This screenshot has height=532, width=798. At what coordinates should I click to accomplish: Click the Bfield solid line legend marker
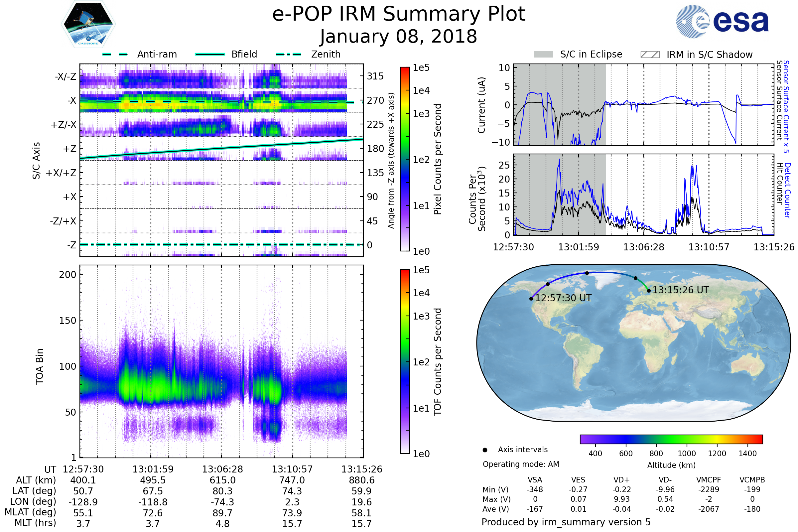point(210,54)
